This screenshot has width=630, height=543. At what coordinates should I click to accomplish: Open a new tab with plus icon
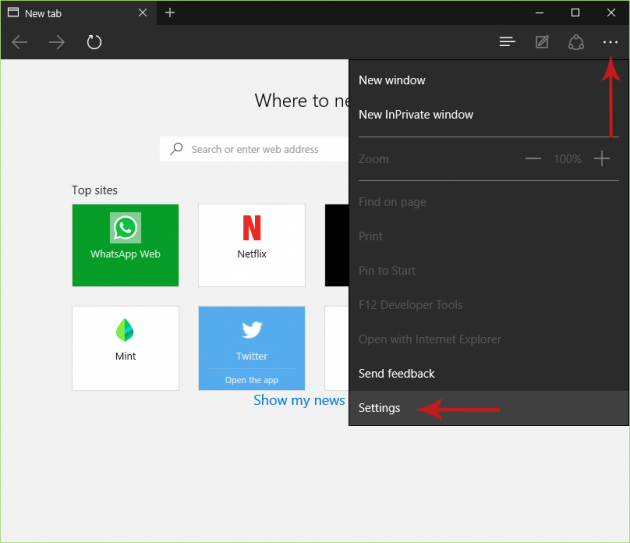point(170,13)
